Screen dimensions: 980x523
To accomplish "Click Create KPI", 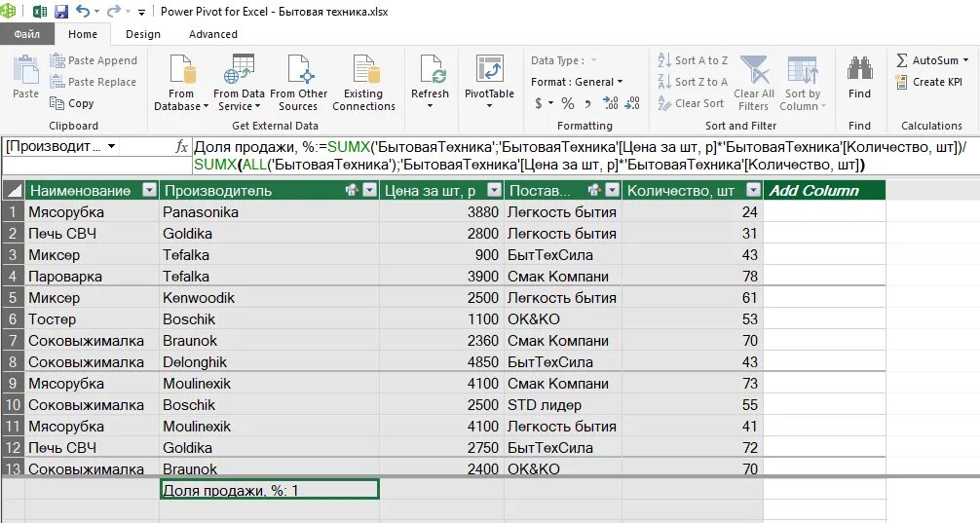I will click(x=928, y=82).
